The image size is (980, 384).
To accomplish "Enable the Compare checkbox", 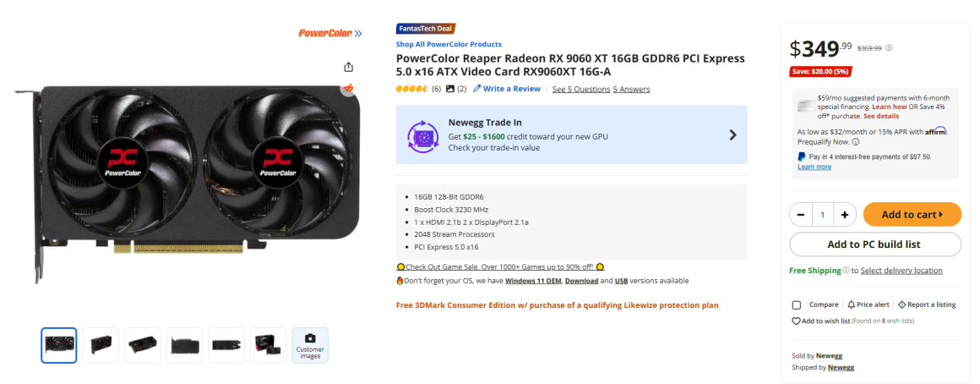I will (x=797, y=304).
